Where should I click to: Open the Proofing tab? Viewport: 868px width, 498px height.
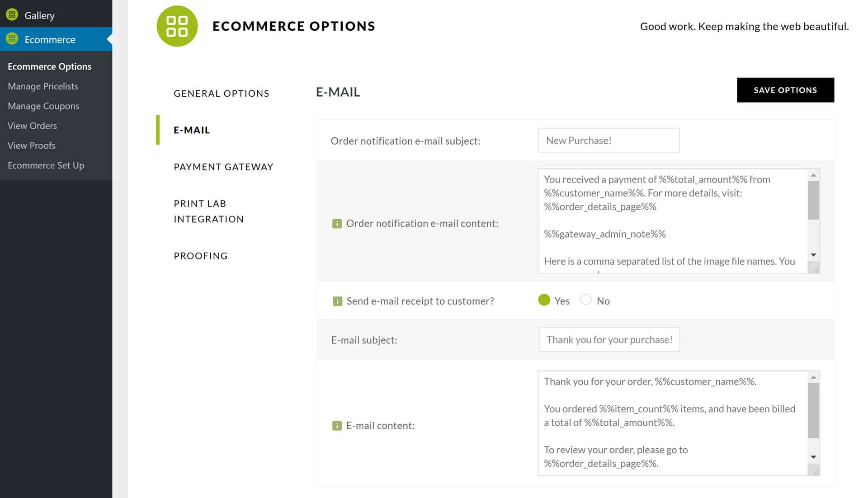tap(201, 256)
